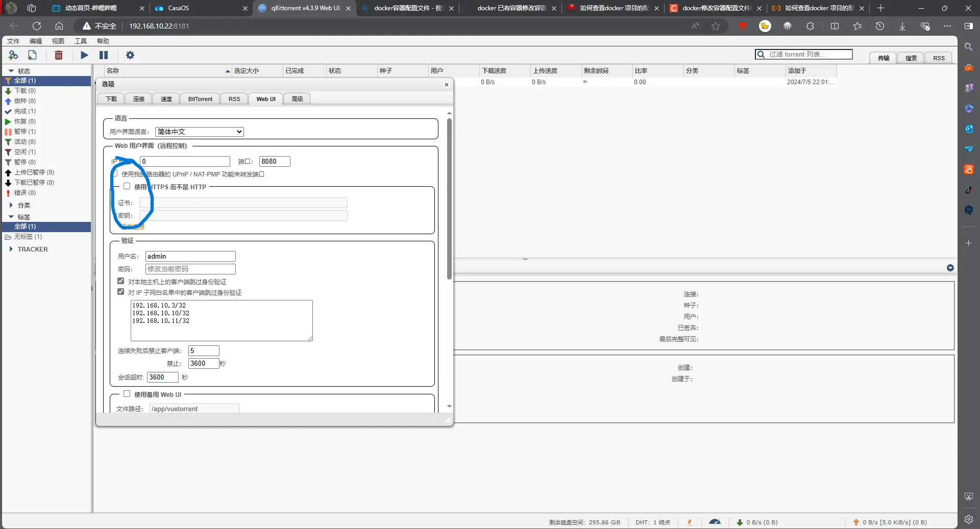Screen dimensions: 980x529
Task: Click the 传输 button at top right
Action: (x=884, y=58)
